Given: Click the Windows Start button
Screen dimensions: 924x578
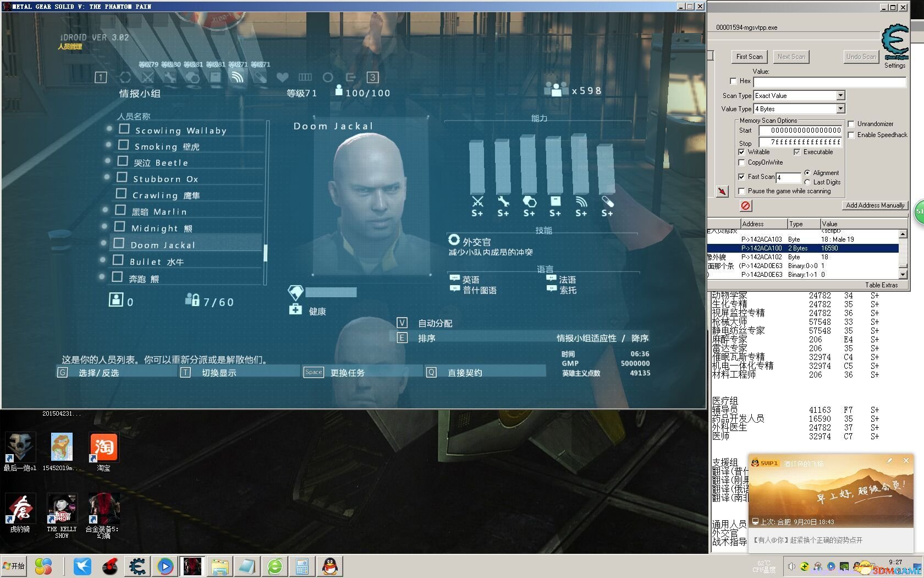Looking at the screenshot, I should 14,566.
